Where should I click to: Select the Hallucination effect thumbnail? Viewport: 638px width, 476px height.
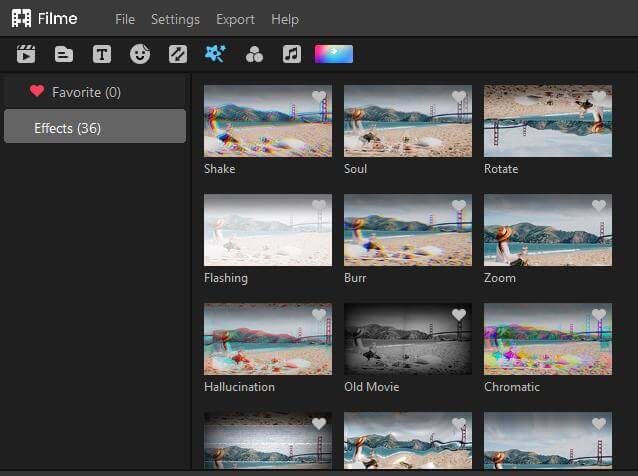(268, 339)
